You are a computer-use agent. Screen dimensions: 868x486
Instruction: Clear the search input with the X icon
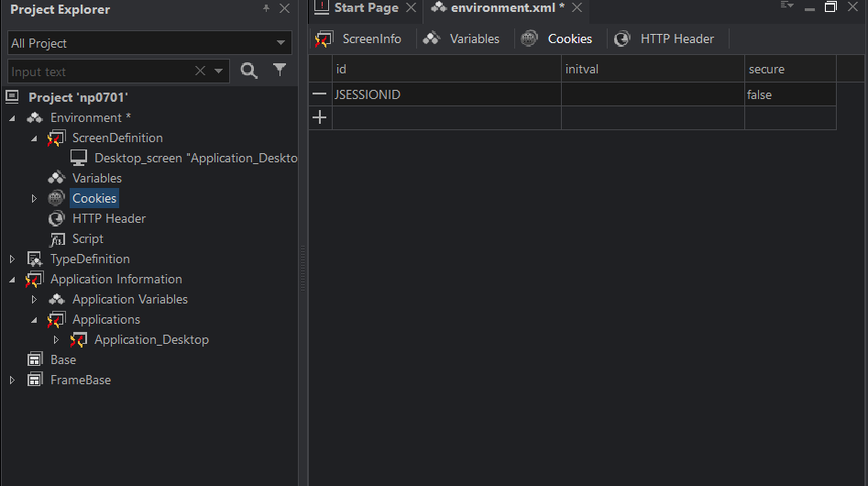pyautogui.click(x=200, y=71)
